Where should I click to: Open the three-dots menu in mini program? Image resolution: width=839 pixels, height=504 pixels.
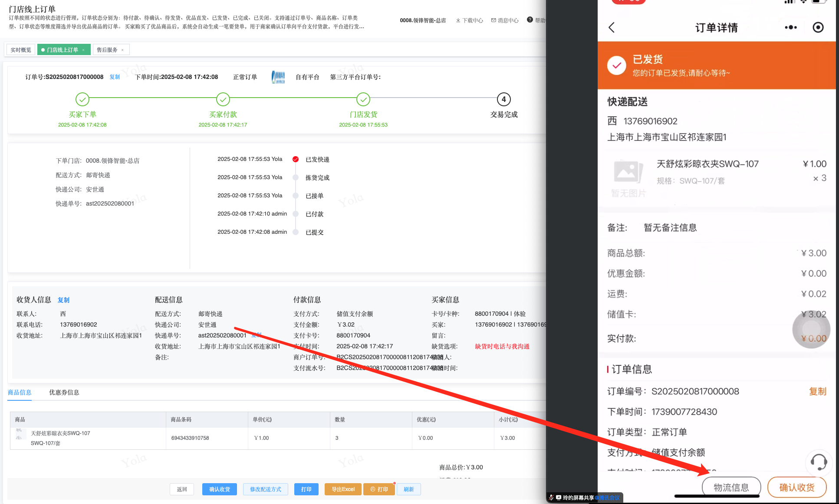click(x=790, y=28)
